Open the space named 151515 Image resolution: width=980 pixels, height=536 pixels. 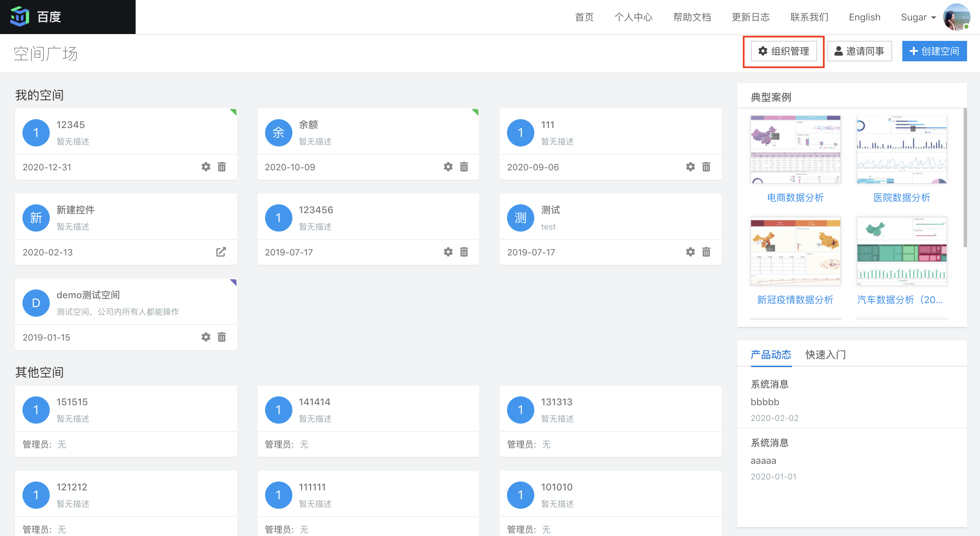pos(72,402)
